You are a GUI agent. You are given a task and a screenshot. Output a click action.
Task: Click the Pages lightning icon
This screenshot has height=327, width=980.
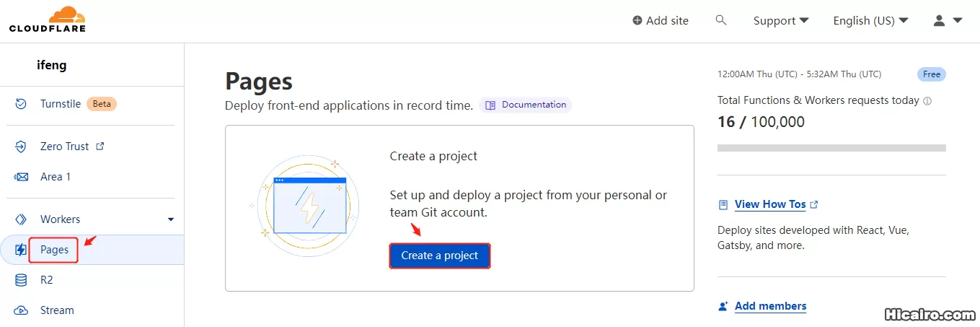(x=21, y=250)
